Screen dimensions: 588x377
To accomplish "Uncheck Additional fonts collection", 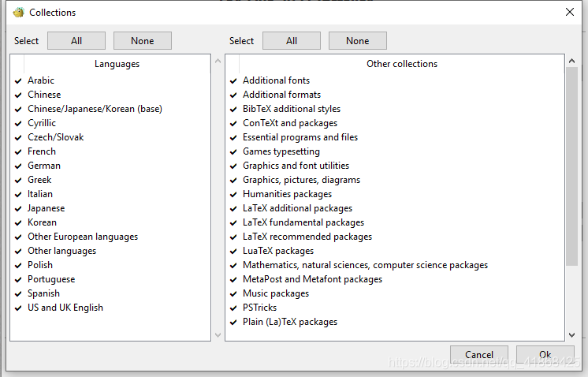I will [x=233, y=80].
